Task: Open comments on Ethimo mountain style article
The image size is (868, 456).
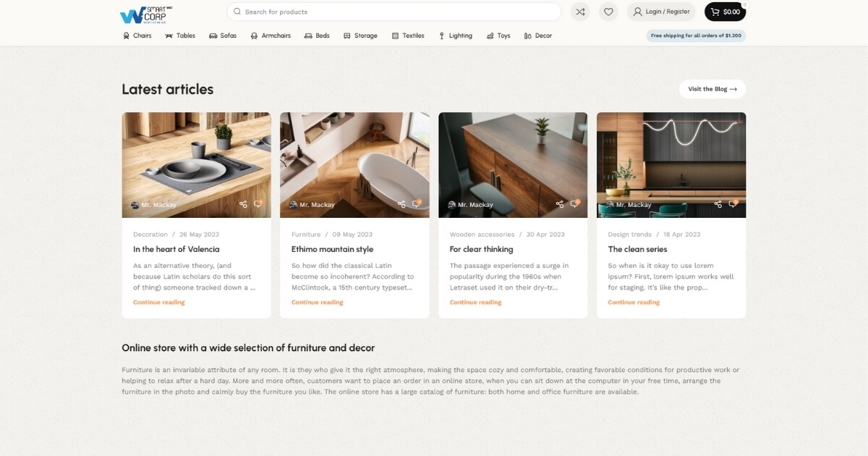Action: 416,205
